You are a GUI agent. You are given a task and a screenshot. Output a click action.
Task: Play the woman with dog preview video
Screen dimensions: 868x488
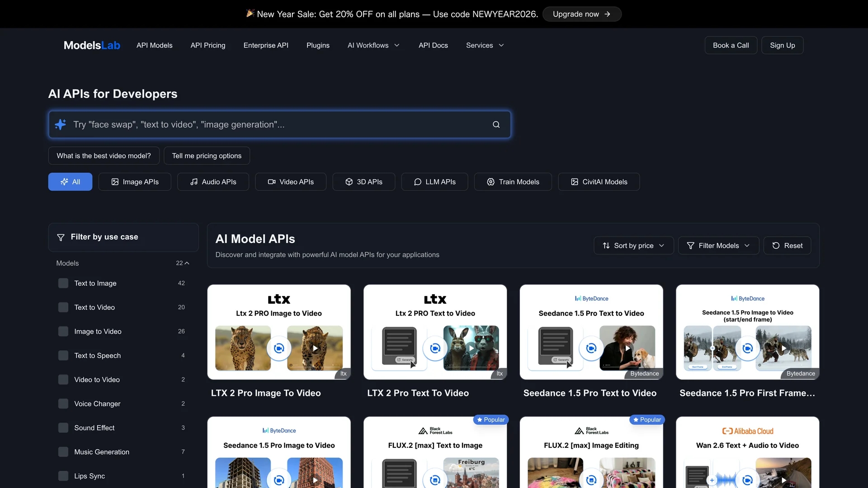[x=627, y=348]
